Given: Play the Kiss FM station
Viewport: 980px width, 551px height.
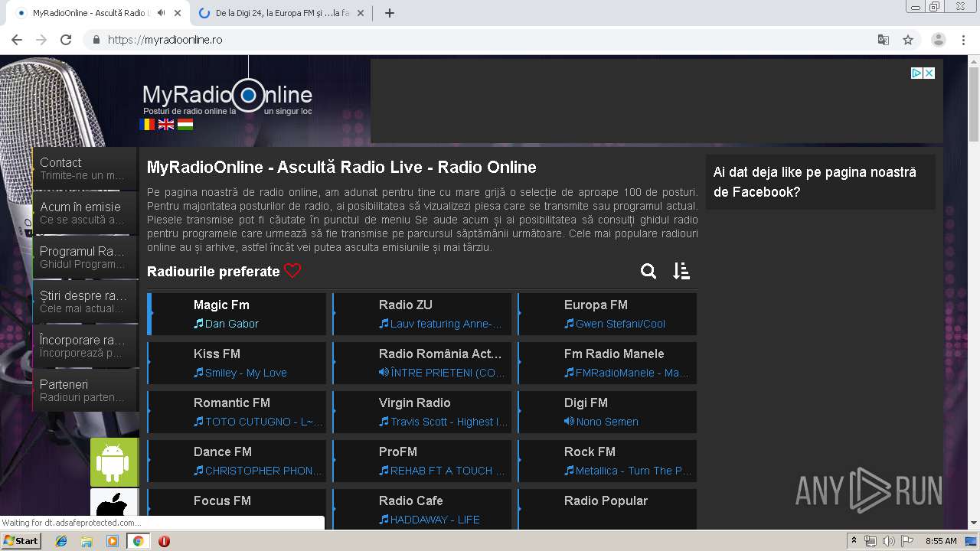Looking at the screenshot, I should pos(237,363).
